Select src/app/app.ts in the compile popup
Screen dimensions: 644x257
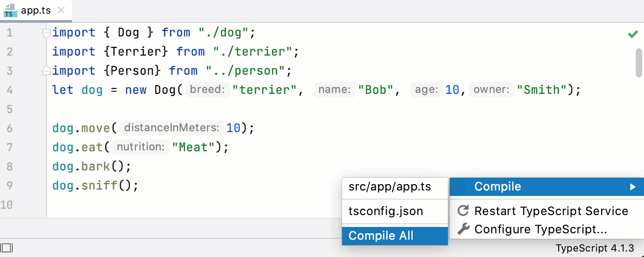390,187
